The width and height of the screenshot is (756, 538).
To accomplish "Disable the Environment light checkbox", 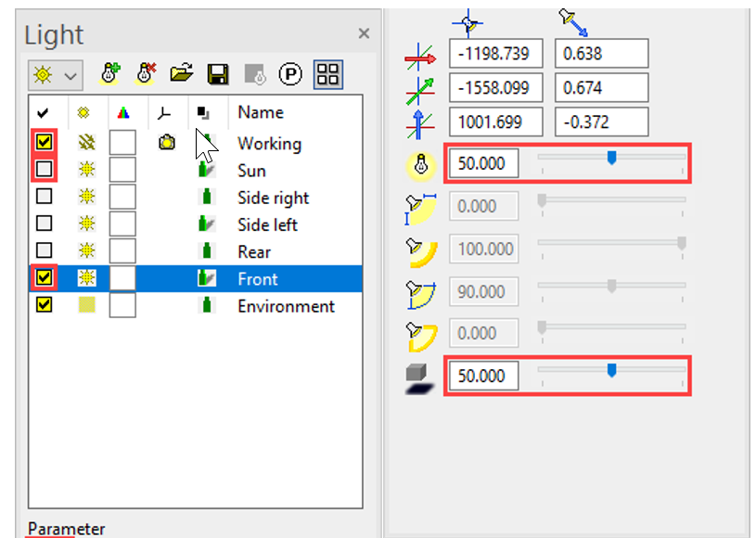I will pyautogui.click(x=44, y=305).
